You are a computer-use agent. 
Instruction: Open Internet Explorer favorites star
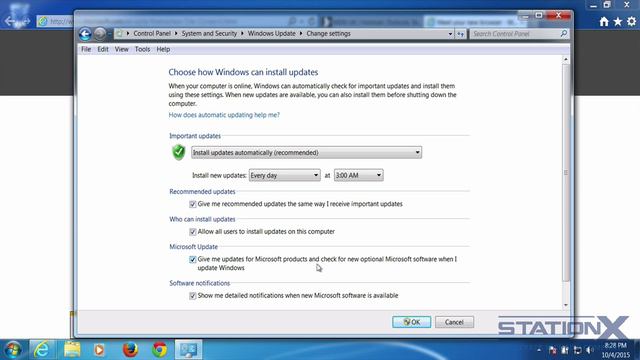tap(618, 22)
